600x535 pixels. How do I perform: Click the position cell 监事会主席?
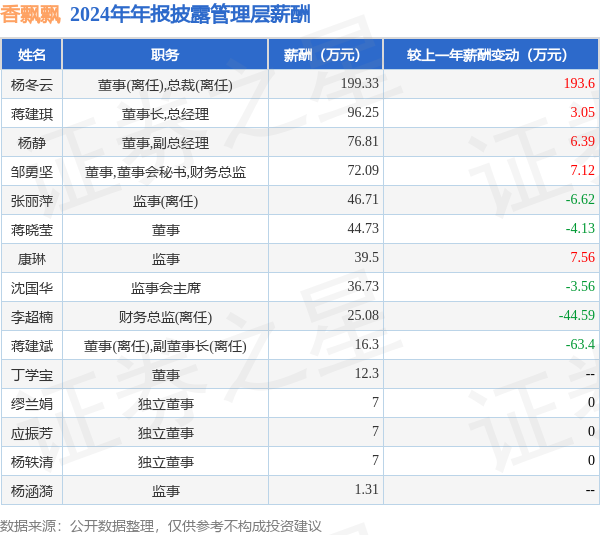[165, 289]
